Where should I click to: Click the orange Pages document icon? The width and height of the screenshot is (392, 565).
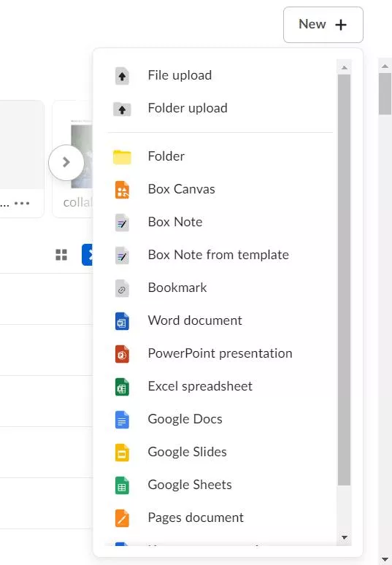[122, 518]
